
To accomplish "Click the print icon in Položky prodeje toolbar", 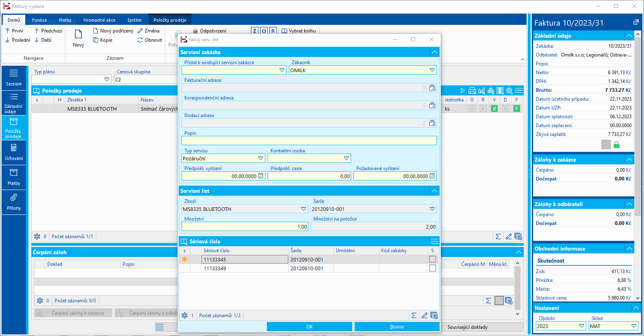I will (x=472, y=91).
